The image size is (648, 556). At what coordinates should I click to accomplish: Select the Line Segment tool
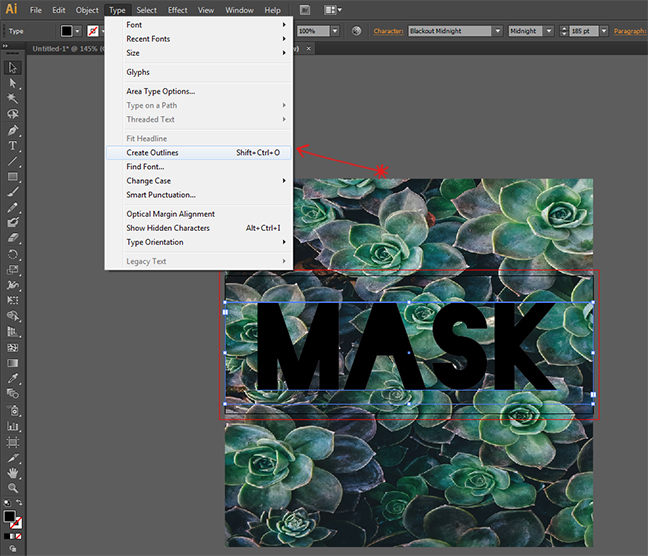13,161
